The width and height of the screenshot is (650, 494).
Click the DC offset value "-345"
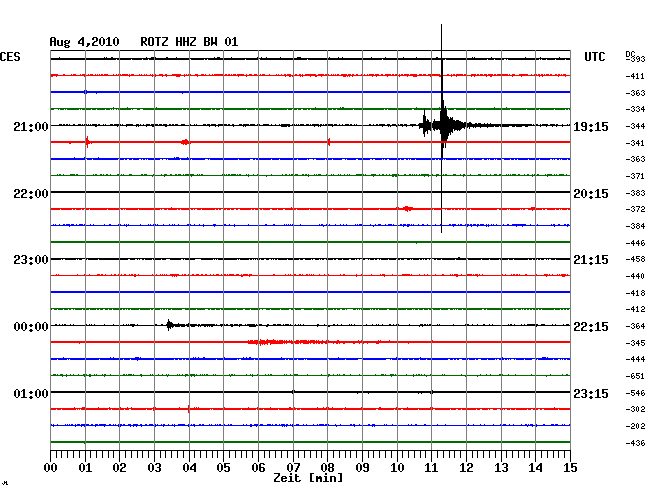click(x=635, y=343)
